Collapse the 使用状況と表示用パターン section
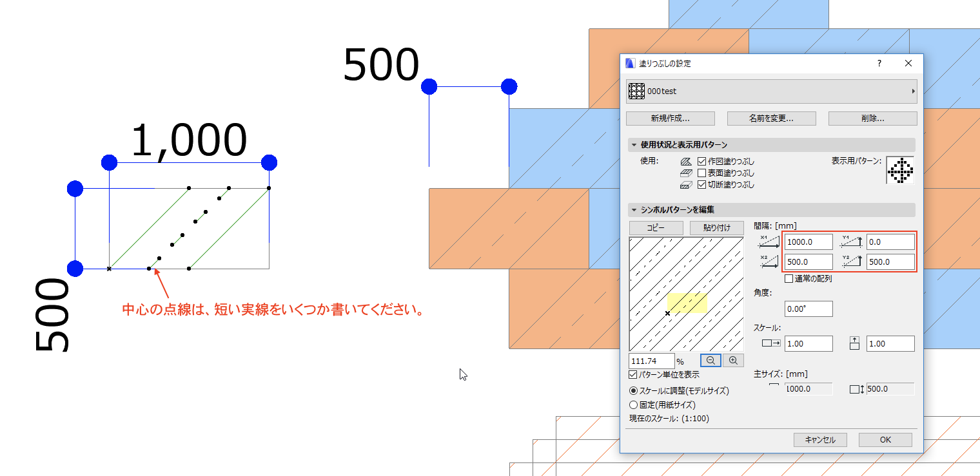The image size is (980, 476). tap(634, 145)
